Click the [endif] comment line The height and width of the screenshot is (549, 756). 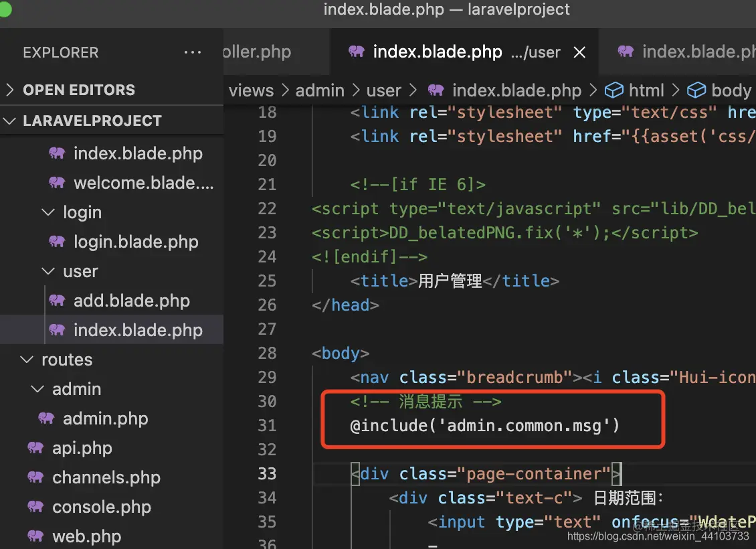[369, 256]
